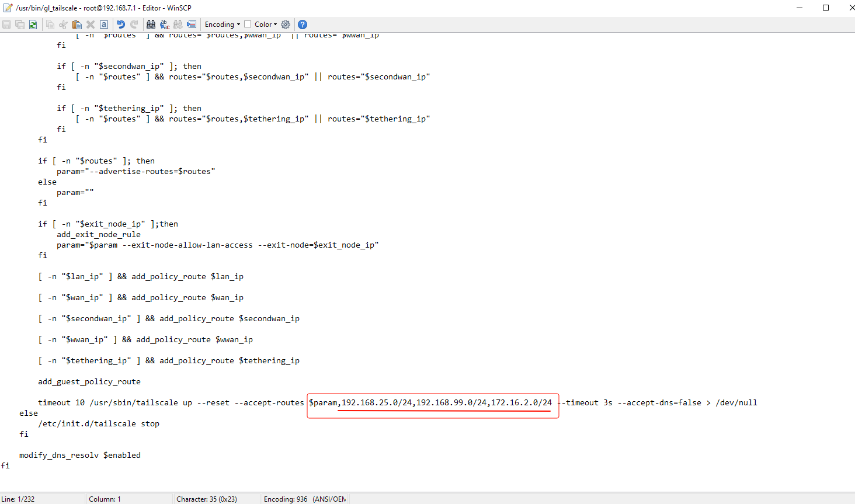
Task: Click the Select All icon
Action: click(104, 25)
